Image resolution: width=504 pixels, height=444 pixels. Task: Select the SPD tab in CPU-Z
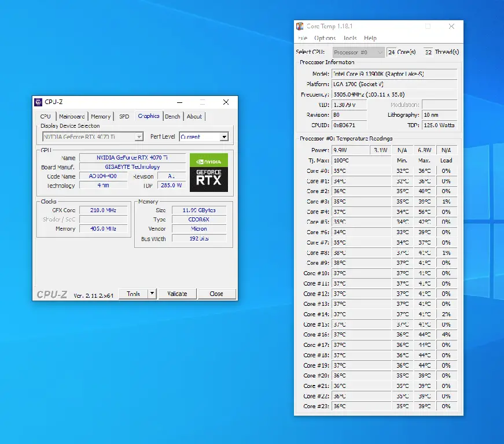[x=124, y=116]
